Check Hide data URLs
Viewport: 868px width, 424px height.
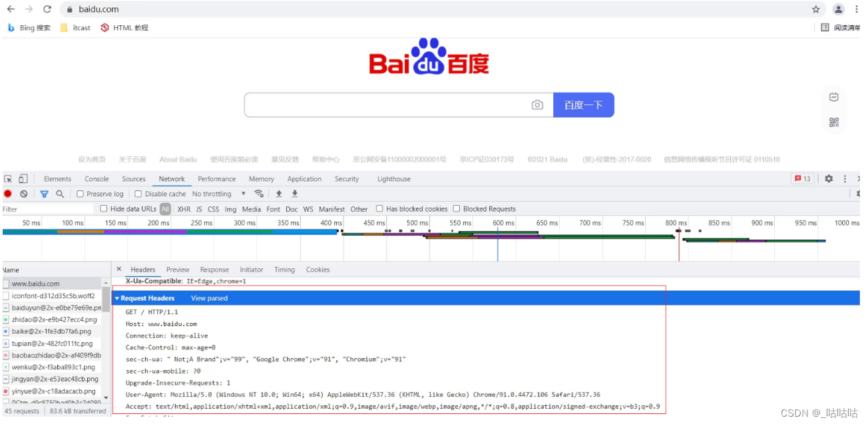click(104, 208)
